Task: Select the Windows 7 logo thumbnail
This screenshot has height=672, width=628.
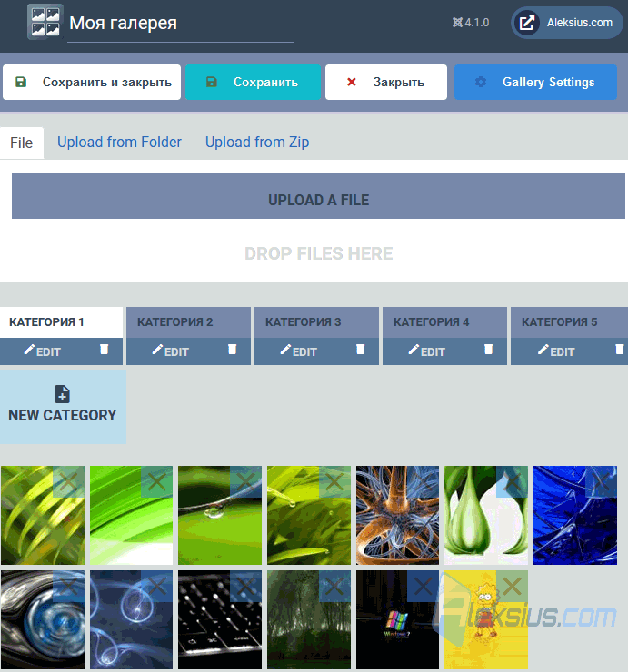Action: 398,619
